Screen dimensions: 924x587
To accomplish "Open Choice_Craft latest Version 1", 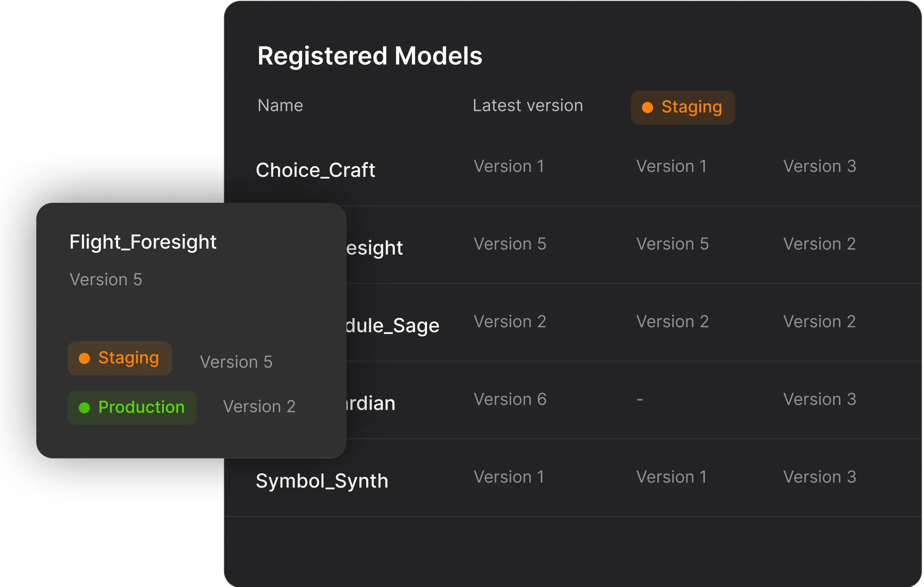I will coord(509,166).
